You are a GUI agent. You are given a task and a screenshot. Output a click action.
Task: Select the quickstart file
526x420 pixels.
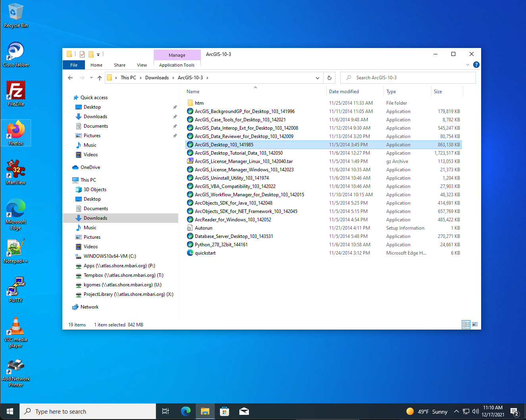(205, 253)
